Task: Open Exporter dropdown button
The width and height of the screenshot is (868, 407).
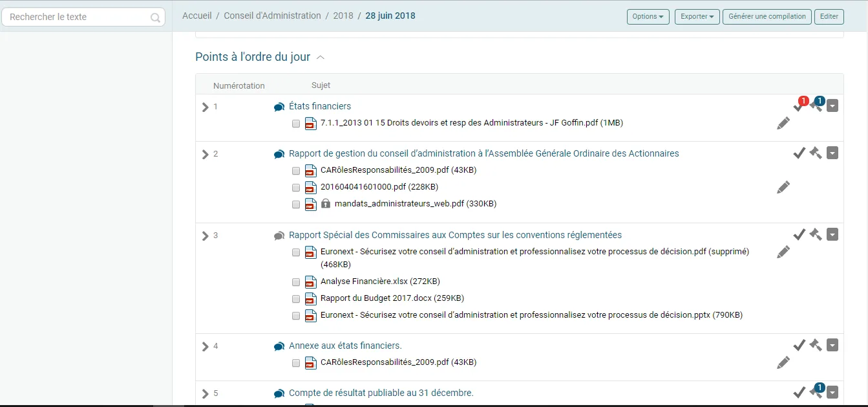Action: pos(697,17)
